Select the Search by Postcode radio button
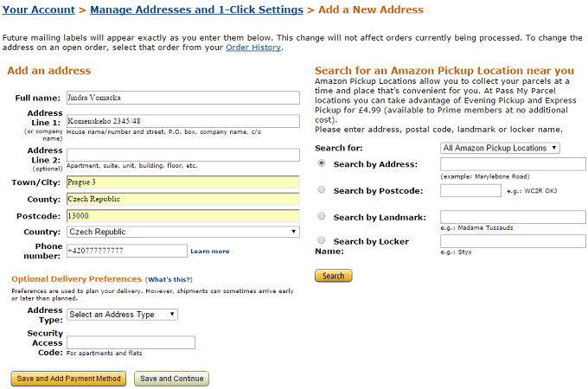 [x=322, y=189]
